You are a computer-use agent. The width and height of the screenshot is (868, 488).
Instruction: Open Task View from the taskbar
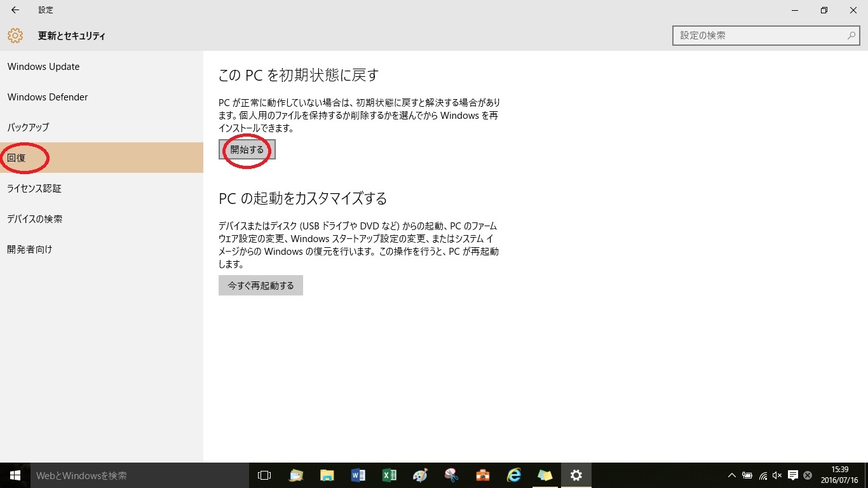pyautogui.click(x=264, y=475)
